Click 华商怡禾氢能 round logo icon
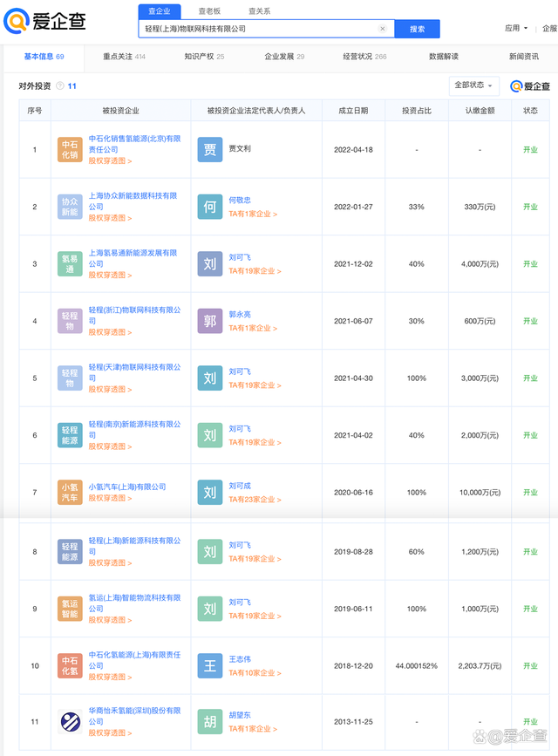Screen dimensions: 558x756 (70, 722)
